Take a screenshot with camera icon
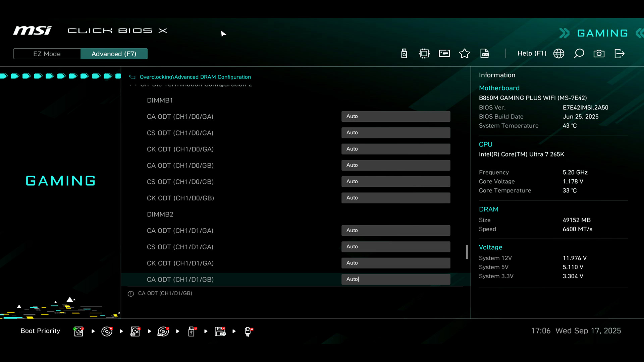The height and width of the screenshot is (362, 644). (599, 54)
